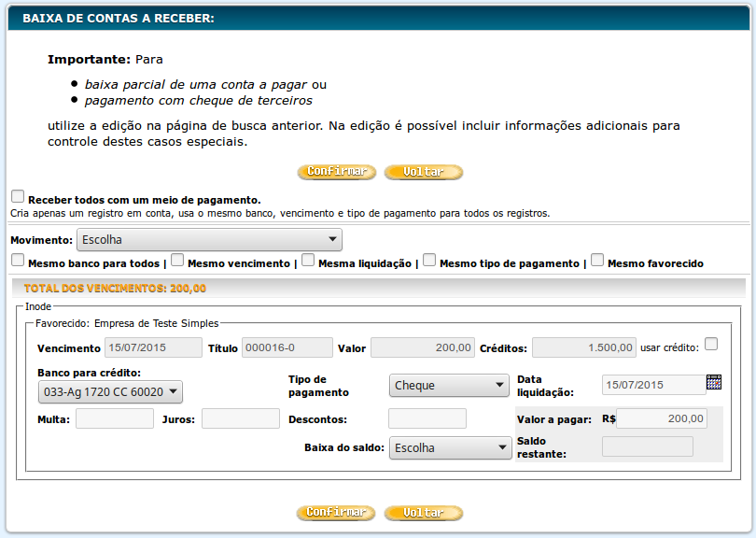
Task: Check 'Receber todos com um meio de pagamento'
Action: 18,196
